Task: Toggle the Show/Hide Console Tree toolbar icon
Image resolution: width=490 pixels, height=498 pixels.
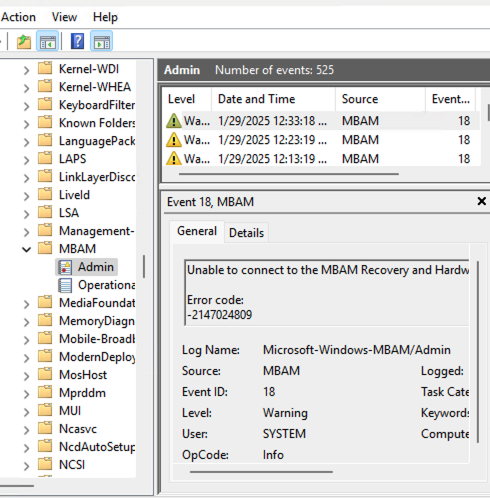Action: 47,41
